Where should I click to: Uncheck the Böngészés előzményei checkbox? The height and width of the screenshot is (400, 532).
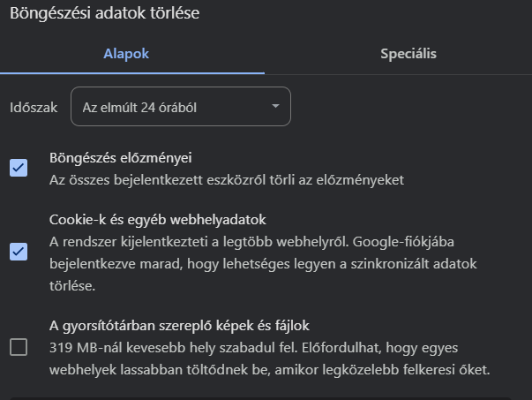pos(19,168)
